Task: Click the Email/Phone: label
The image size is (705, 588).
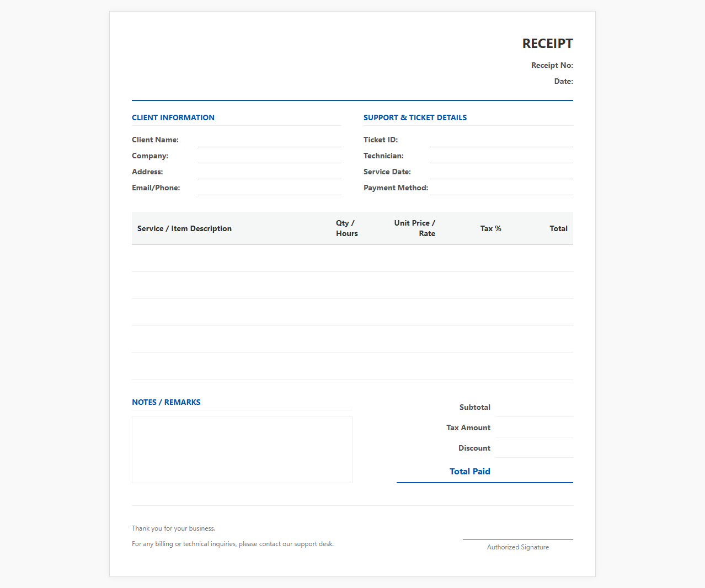Action: point(156,188)
